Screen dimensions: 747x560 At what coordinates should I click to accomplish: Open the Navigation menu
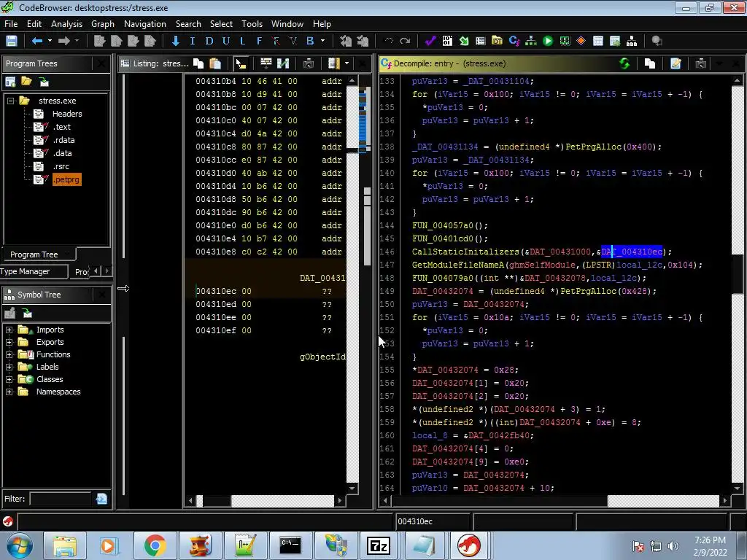pyautogui.click(x=145, y=24)
